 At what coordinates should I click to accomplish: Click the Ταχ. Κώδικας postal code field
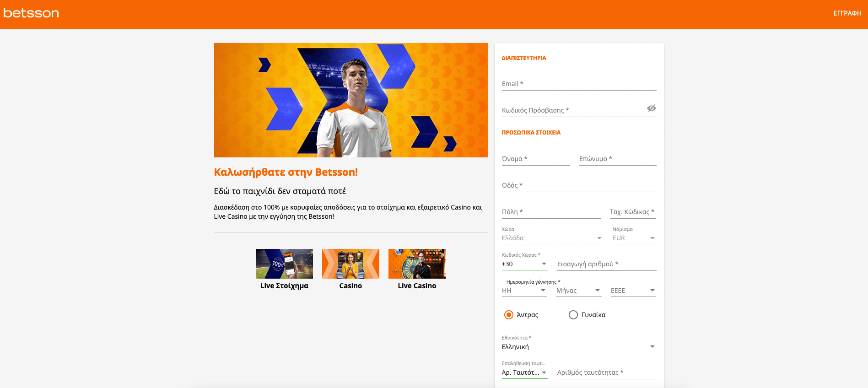633,212
